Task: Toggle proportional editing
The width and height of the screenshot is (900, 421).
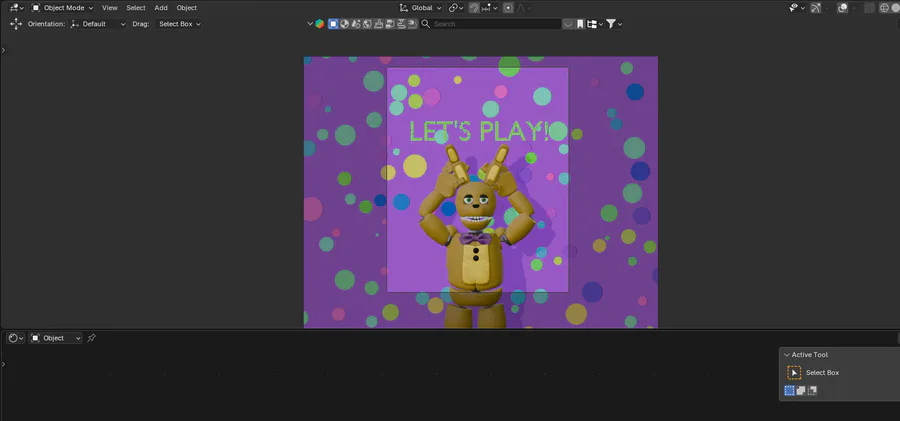Action: click(508, 8)
